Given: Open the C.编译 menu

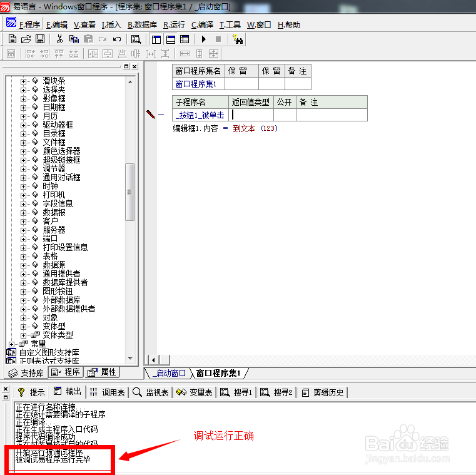Looking at the screenshot, I should click(202, 25).
